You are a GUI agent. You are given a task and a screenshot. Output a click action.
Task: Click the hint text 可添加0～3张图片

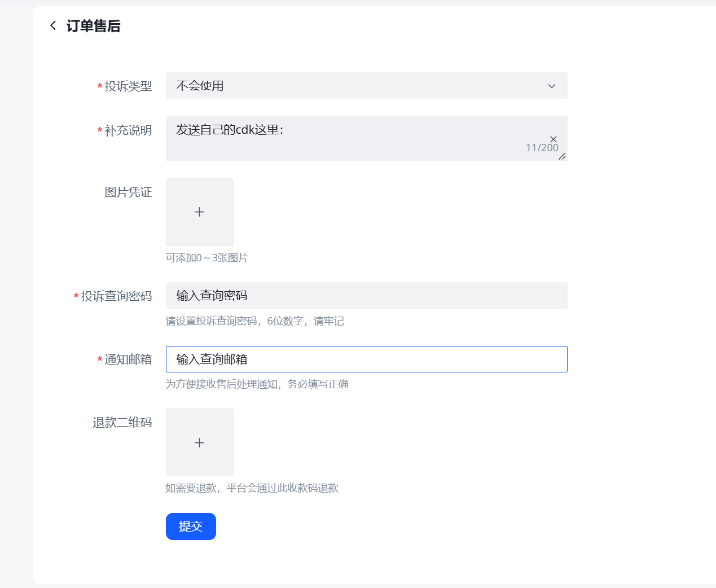[207, 258]
